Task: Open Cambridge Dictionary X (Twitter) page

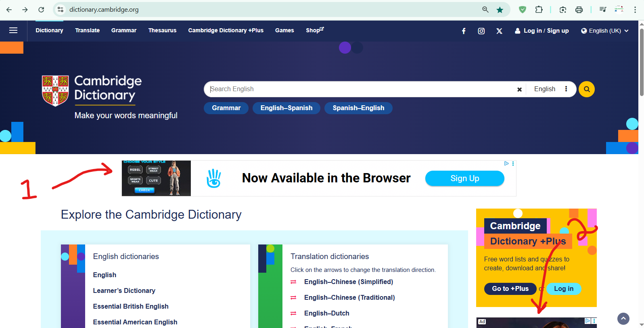Action: pos(499,31)
